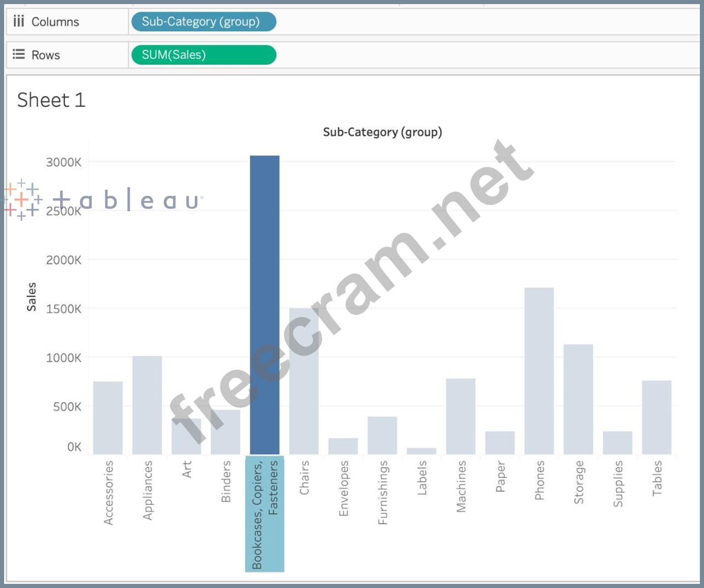The height and width of the screenshot is (588, 704).
Task: Click the Machines bar
Action: coord(460,416)
